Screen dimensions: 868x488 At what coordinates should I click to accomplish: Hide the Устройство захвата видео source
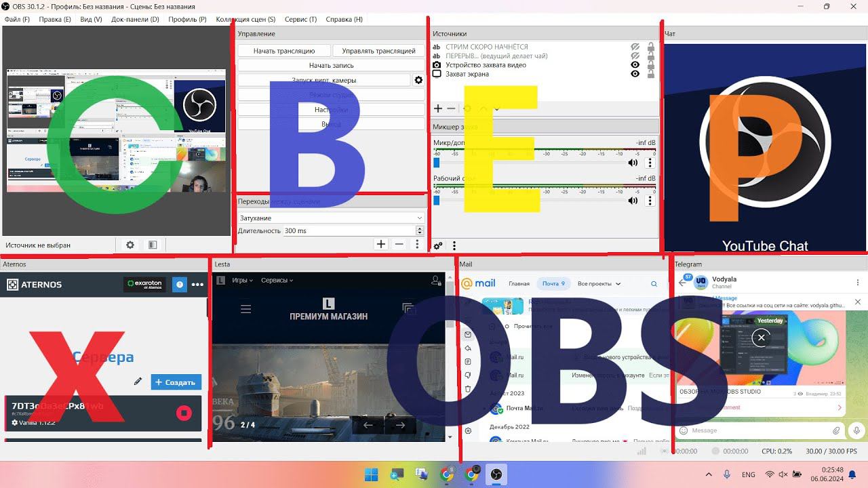pyautogui.click(x=635, y=65)
